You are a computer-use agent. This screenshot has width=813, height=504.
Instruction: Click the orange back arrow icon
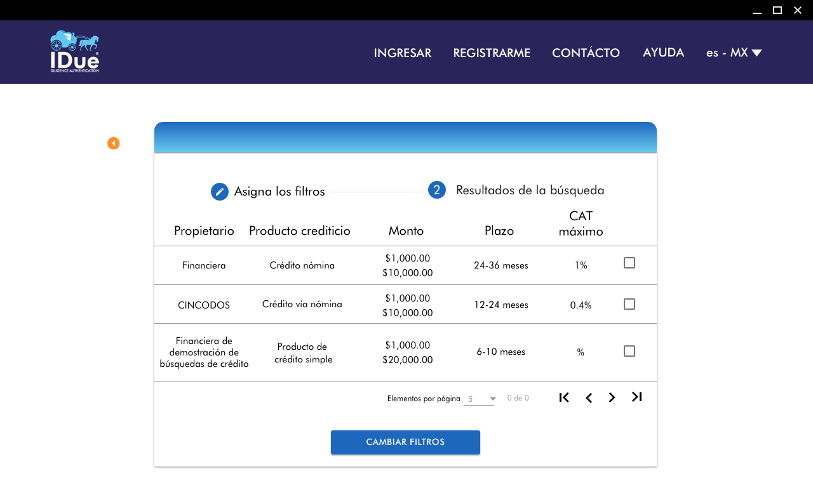114,143
